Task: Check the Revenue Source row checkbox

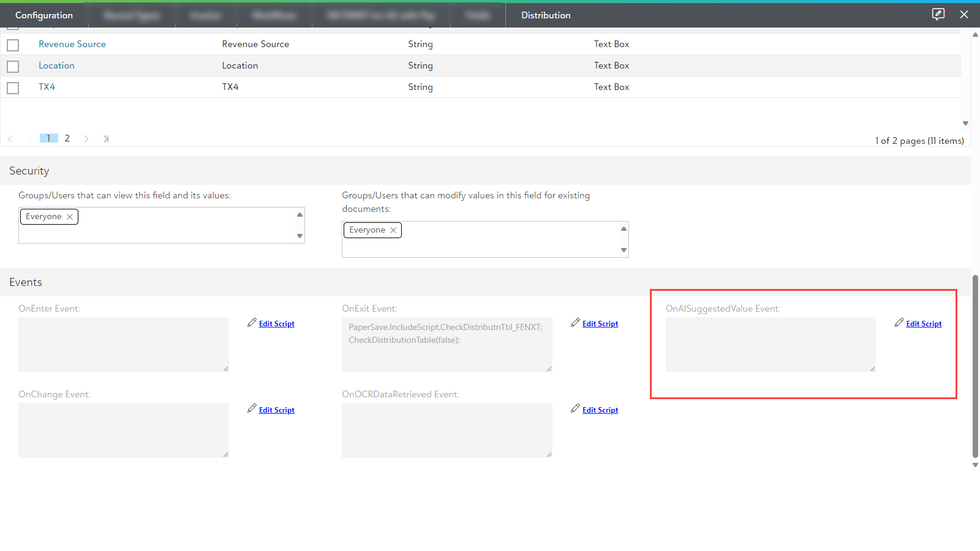Action: pos(13,45)
